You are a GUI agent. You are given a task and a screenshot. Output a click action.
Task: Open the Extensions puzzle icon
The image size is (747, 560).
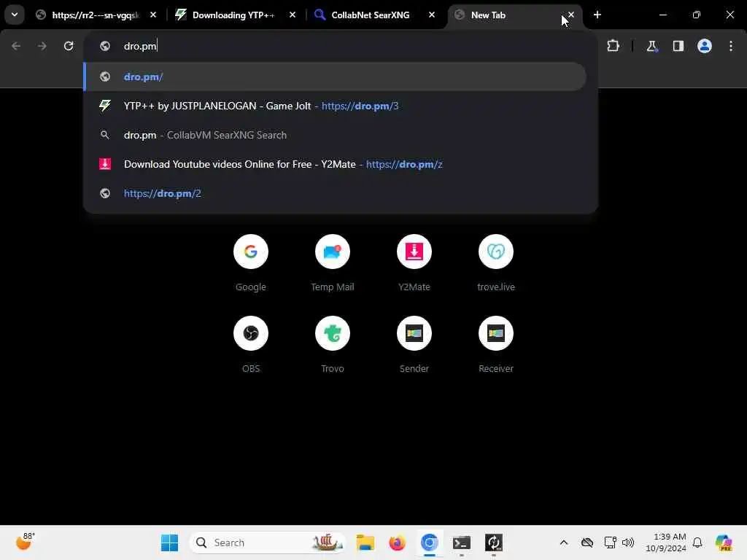[613, 46]
